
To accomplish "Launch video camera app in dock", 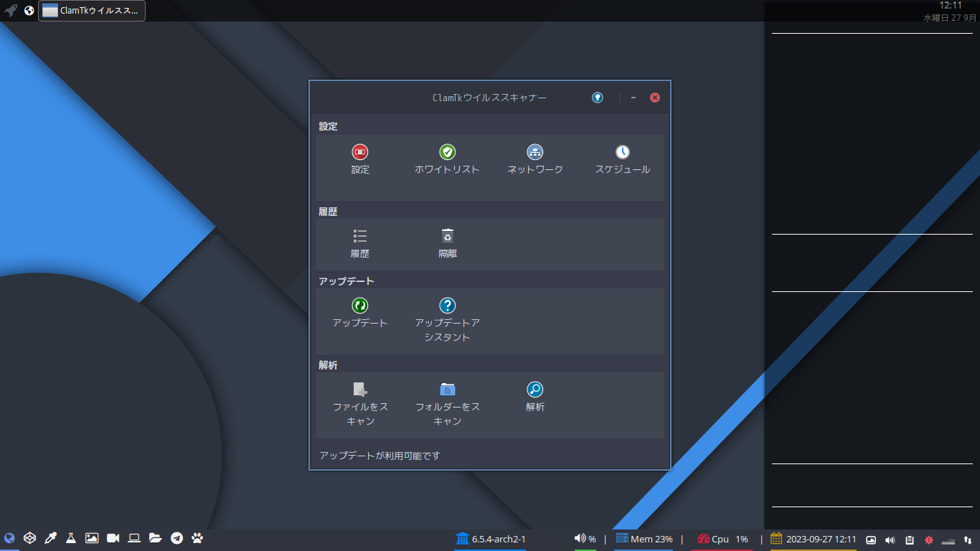I will pyautogui.click(x=113, y=538).
